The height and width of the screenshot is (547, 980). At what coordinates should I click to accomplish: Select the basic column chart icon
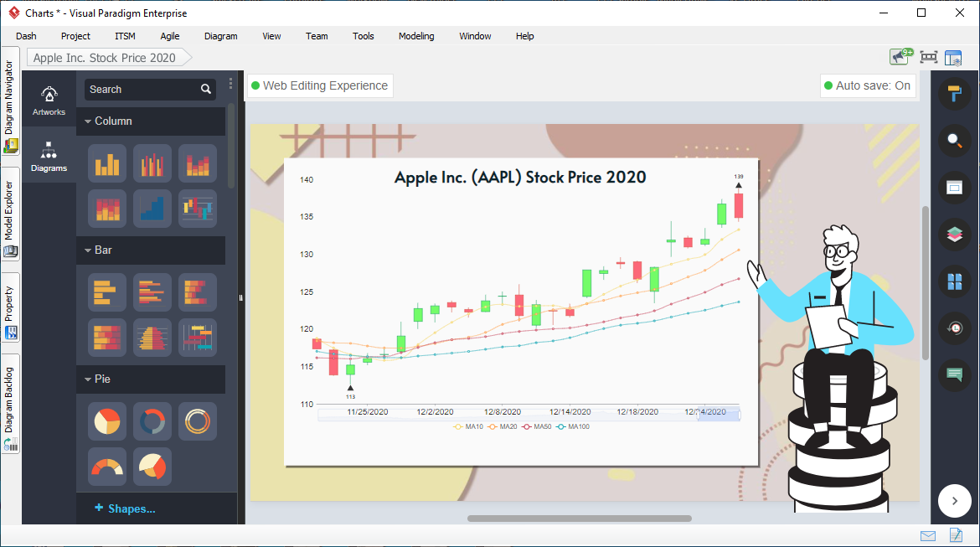[x=107, y=164]
